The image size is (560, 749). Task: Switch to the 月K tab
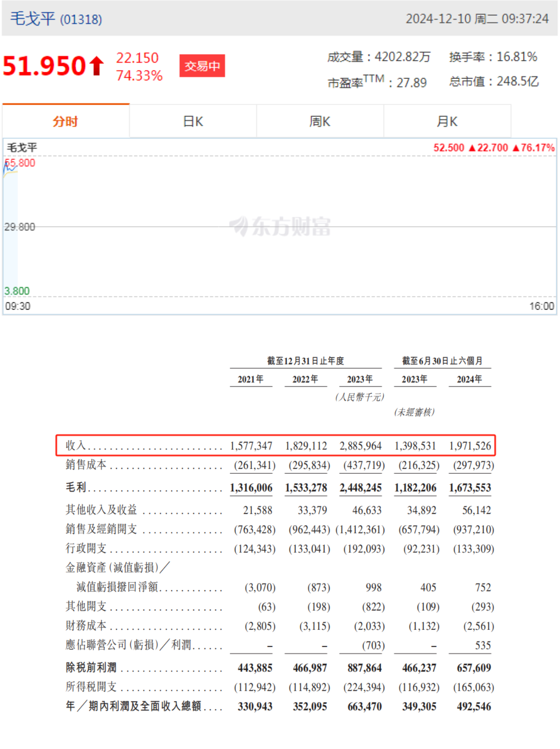(x=447, y=121)
